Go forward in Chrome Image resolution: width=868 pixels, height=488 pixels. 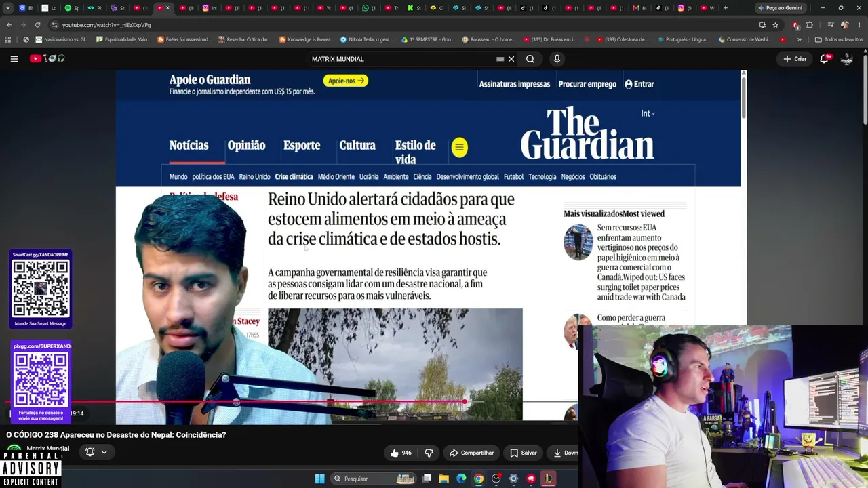tap(23, 25)
